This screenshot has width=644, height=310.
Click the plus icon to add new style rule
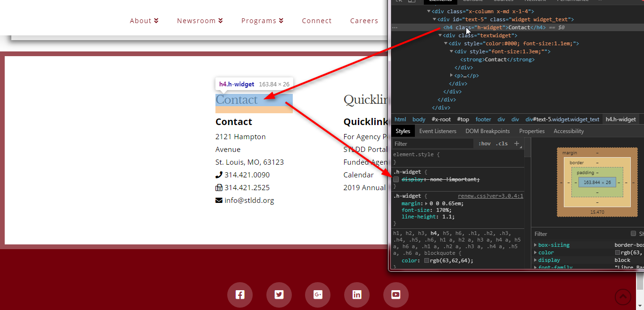tap(517, 143)
